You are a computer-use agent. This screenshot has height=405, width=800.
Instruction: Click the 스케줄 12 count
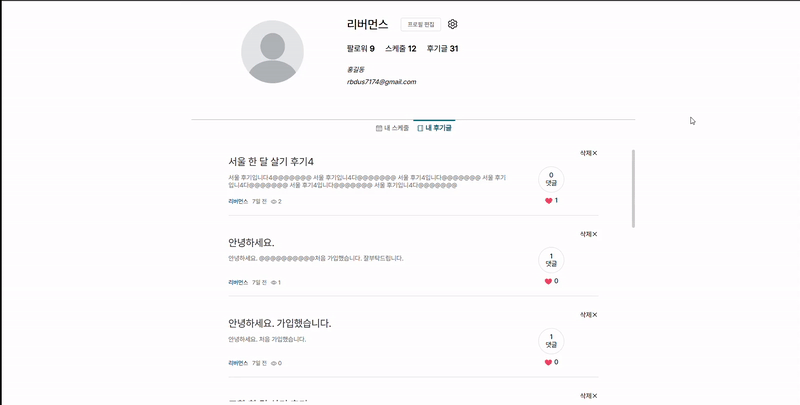coord(401,49)
